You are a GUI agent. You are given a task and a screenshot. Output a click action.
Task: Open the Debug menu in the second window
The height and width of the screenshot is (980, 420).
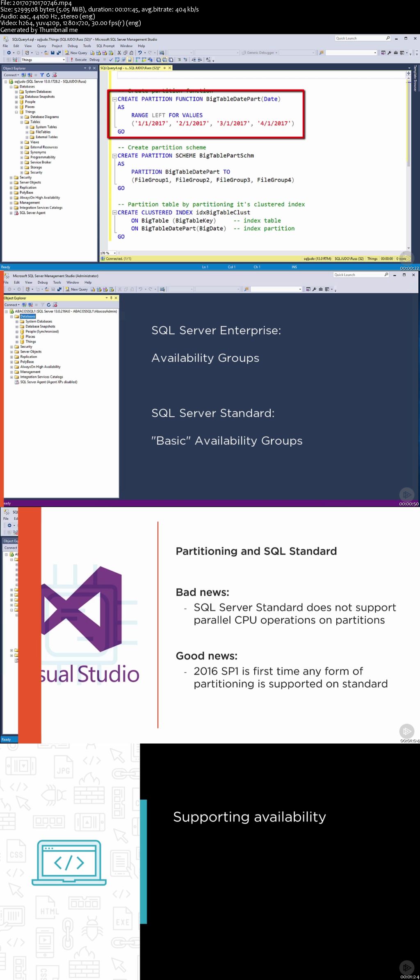[43, 282]
